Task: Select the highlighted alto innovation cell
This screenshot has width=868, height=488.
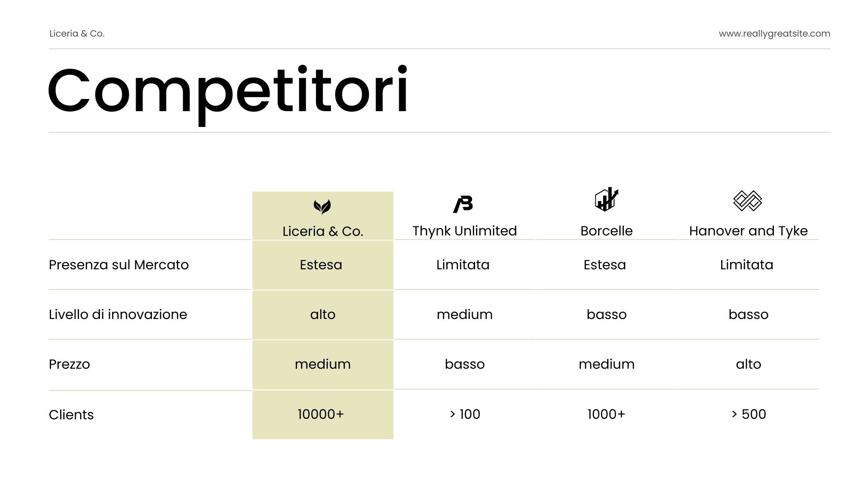Action: coord(323,314)
